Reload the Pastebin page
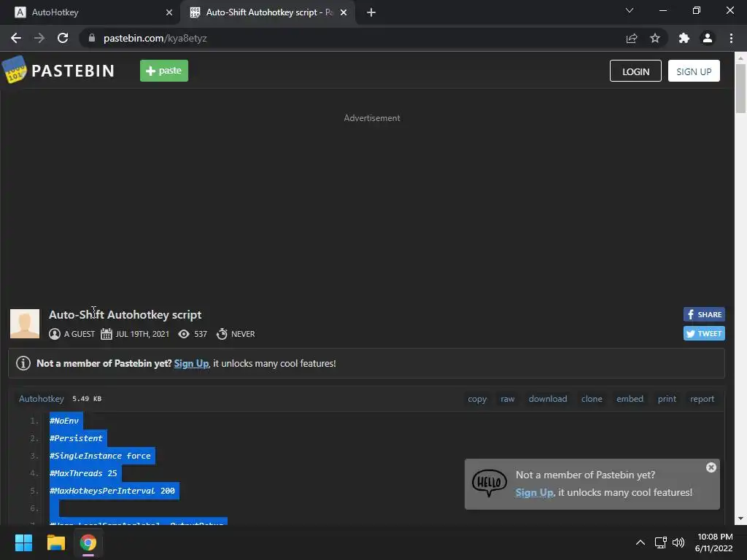 pyautogui.click(x=63, y=38)
